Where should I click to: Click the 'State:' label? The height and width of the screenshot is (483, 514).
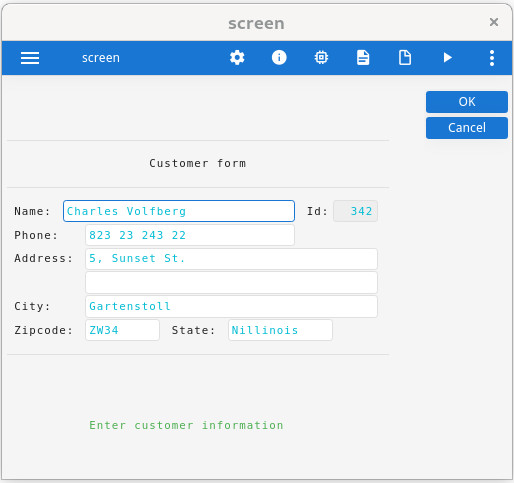[193, 330]
